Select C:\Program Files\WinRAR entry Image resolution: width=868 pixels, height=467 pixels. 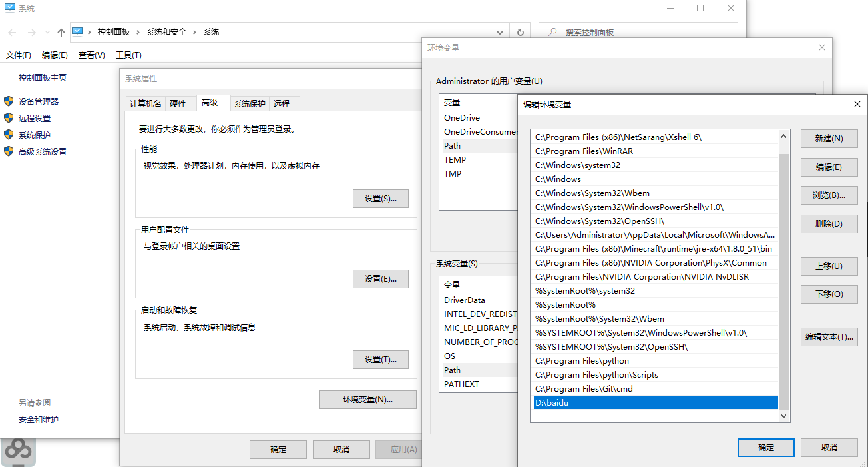pyautogui.click(x=656, y=151)
